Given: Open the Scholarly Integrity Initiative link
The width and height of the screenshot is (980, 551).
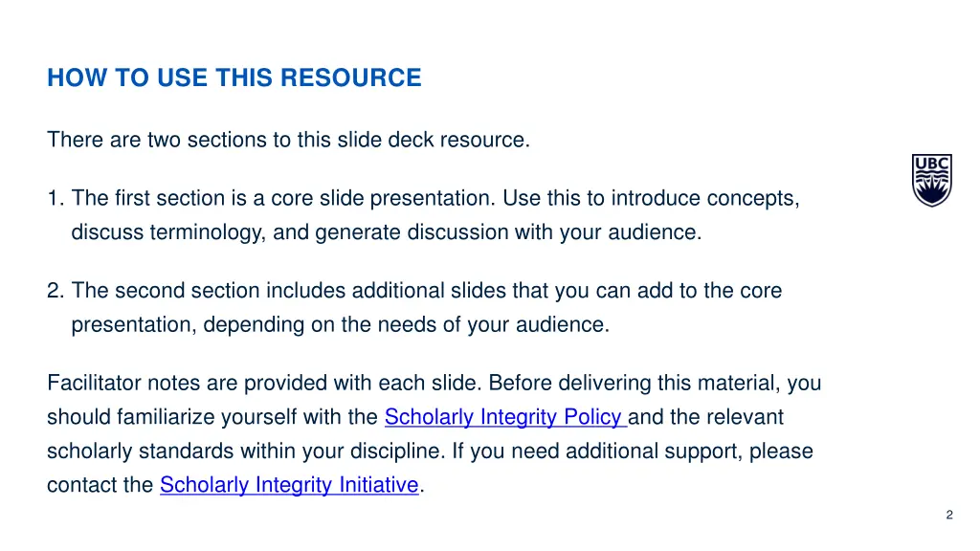Looking at the screenshot, I should click(289, 485).
